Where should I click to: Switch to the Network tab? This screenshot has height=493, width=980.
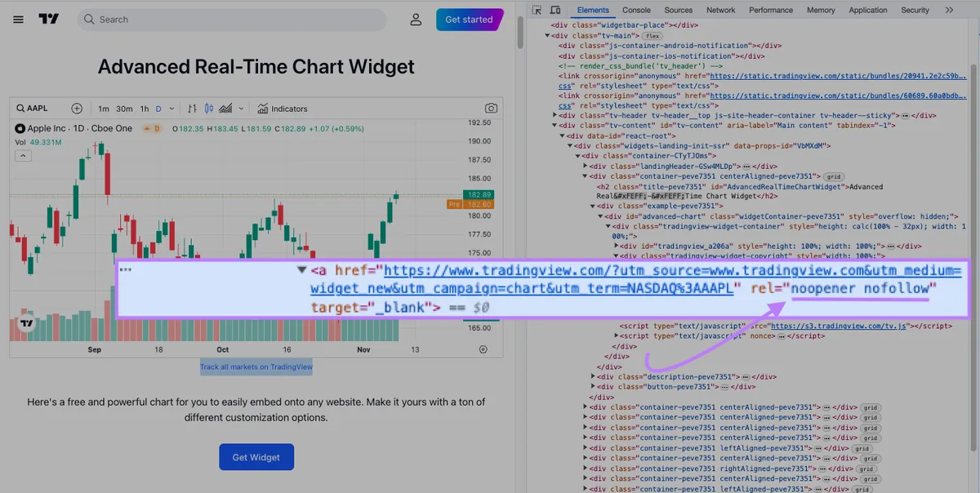pos(721,10)
